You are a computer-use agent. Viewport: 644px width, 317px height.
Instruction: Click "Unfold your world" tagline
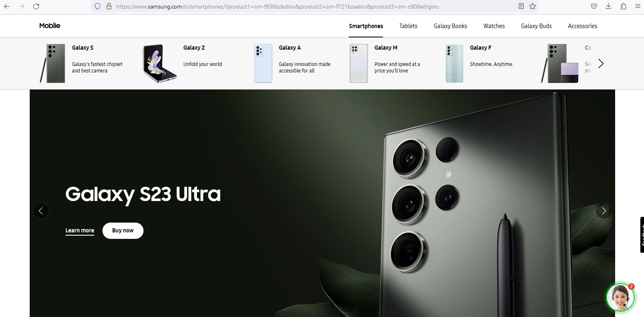pos(202,64)
